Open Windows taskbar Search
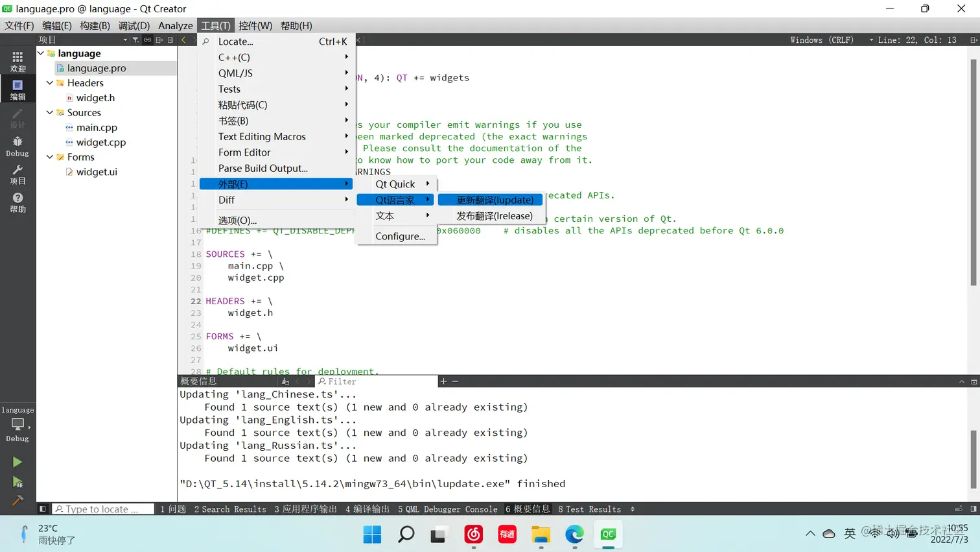Viewport: 980px width, 552px height. (x=406, y=534)
